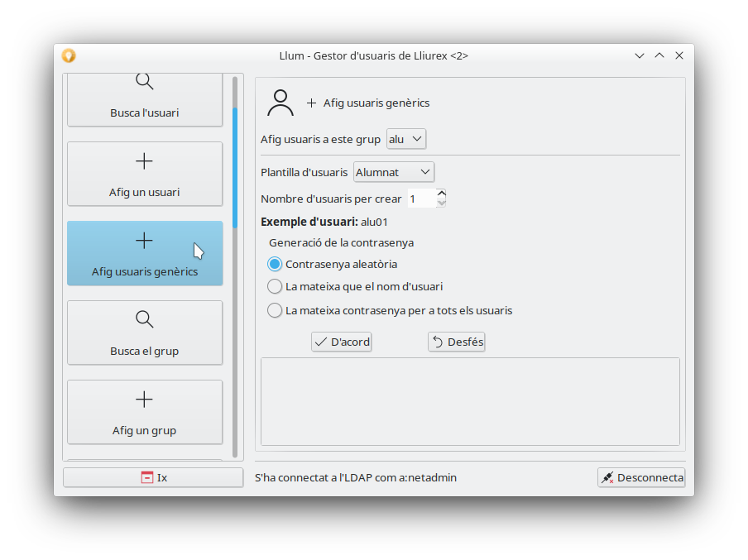Click plus icon on Afig usuaris genèrics tile

click(x=144, y=241)
